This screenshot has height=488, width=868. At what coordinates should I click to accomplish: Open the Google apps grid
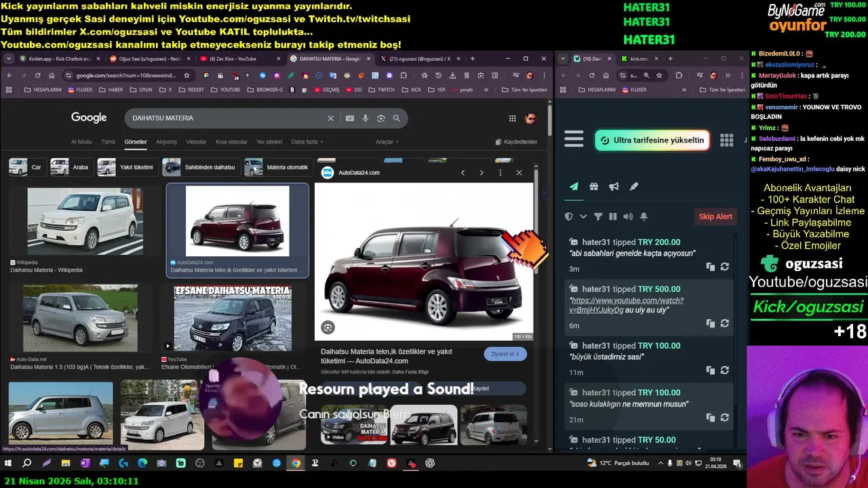(512, 118)
